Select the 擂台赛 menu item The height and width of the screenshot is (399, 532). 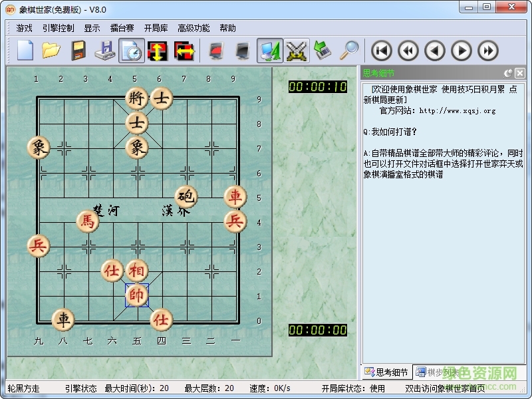pos(122,28)
